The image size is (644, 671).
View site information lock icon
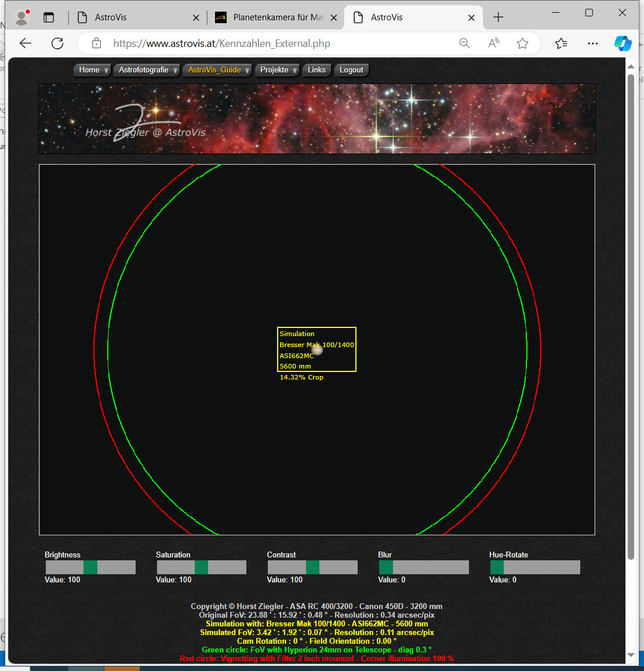[97, 43]
